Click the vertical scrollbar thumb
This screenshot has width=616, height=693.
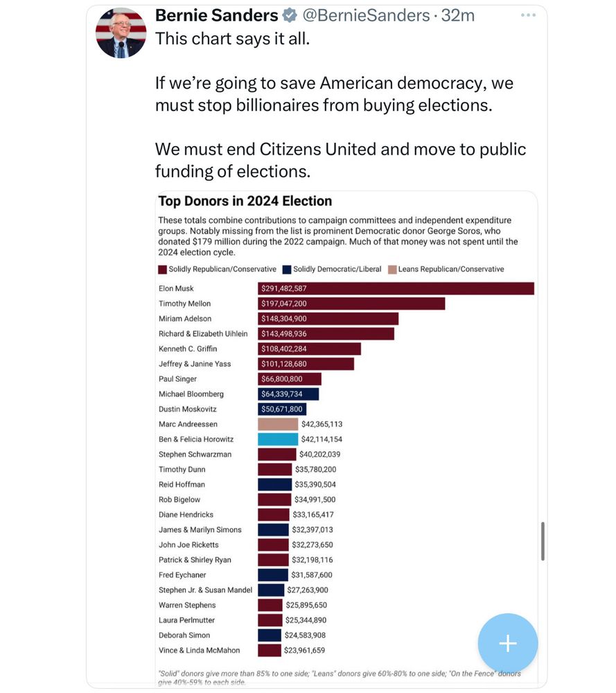pyautogui.click(x=543, y=541)
